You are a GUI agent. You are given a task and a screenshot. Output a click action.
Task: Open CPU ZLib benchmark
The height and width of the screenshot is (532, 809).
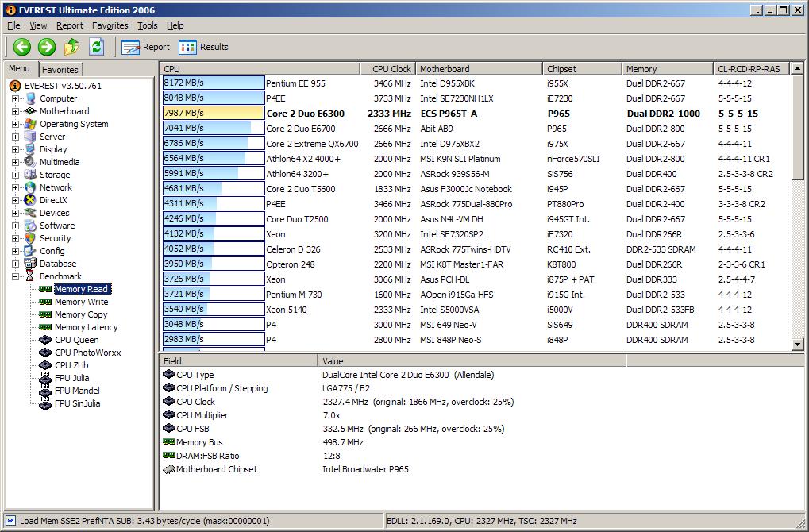click(71, 365)
